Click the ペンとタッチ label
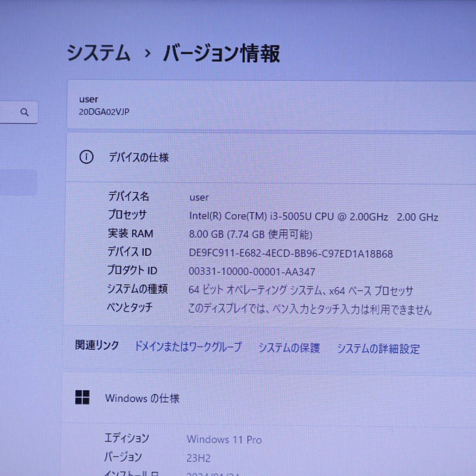 130,307
